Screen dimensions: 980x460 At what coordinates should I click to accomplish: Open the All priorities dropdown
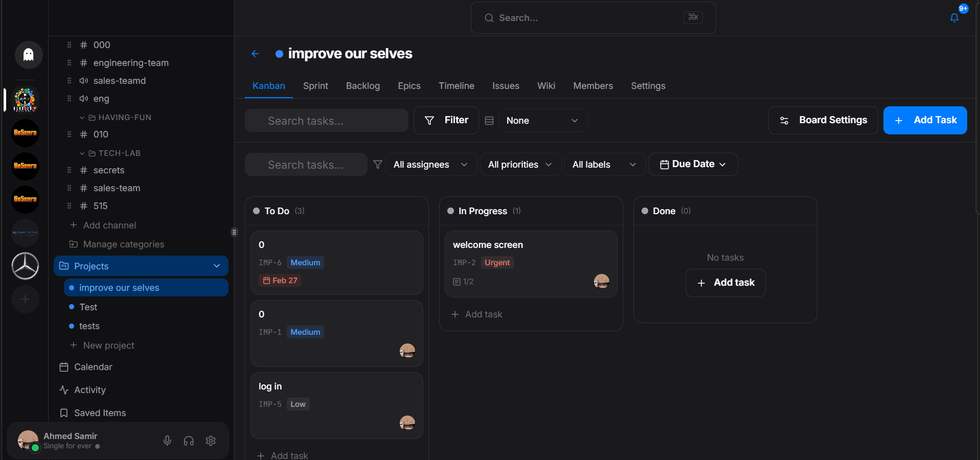click(520, 165)
